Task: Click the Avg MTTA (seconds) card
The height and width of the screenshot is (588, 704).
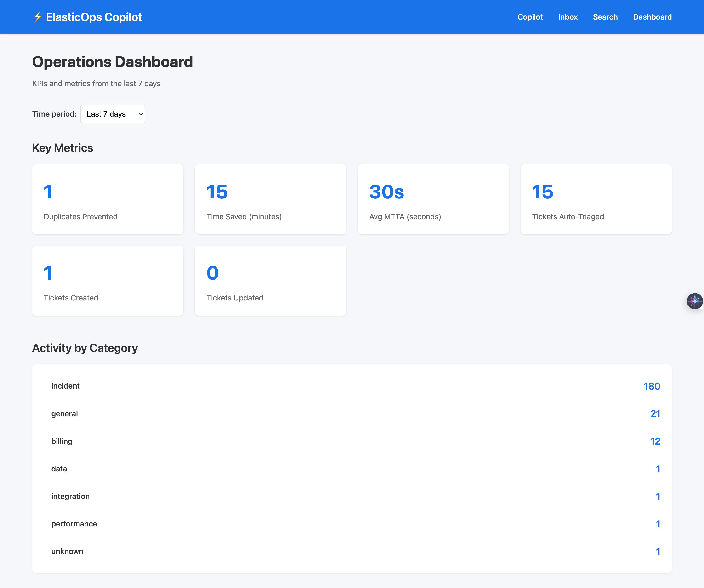Action: pos(433,199)
